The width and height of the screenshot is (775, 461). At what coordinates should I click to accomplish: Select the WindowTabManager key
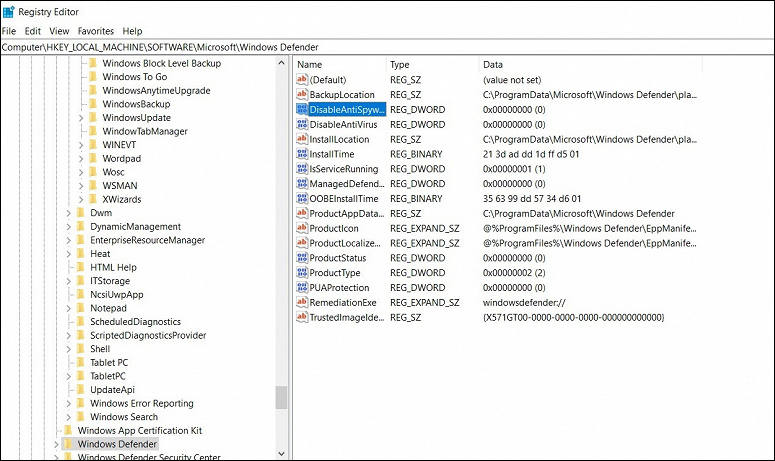[x=145, y=131]
